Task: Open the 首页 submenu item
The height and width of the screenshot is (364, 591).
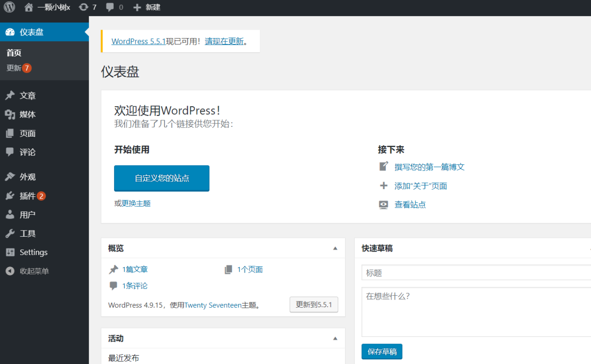Action: tap(14, 53)
